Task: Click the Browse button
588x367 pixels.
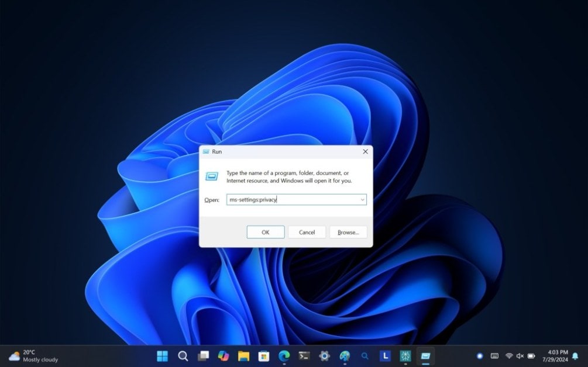Action: [348, 231]
